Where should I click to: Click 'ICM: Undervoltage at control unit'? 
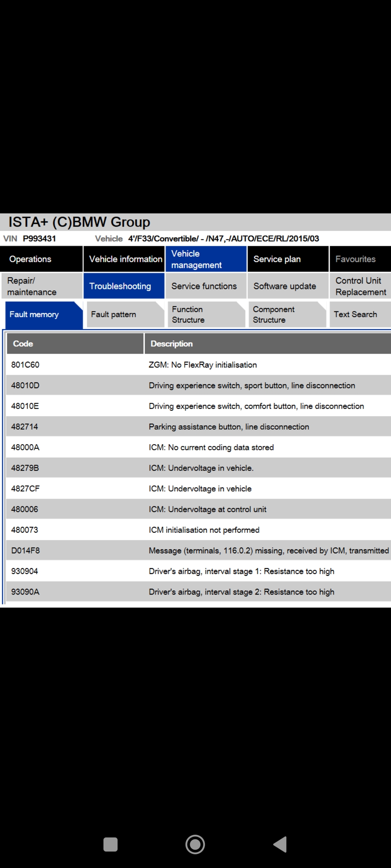click(207, 509)
